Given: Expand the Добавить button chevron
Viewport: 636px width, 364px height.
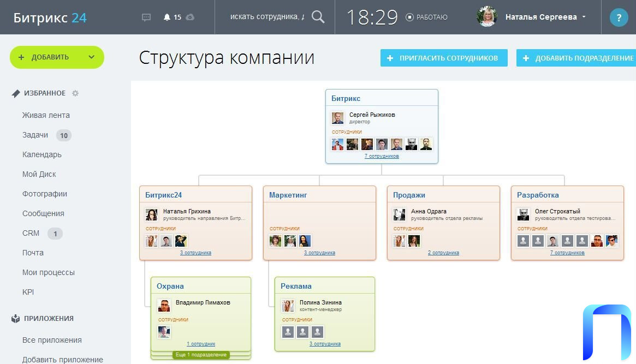Looking at the screenshot, I should coord(91,57).
